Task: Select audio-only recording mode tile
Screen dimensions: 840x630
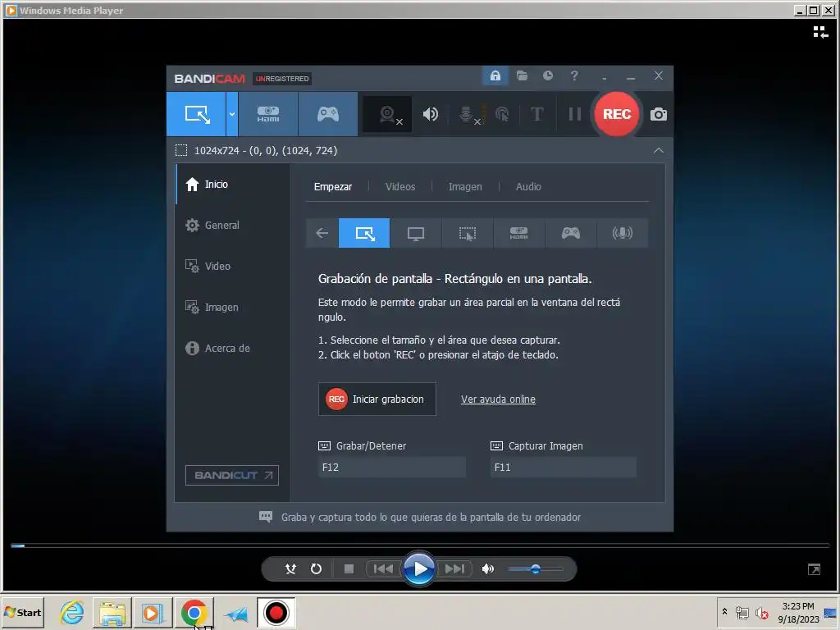Action: (x=622, y=233)
